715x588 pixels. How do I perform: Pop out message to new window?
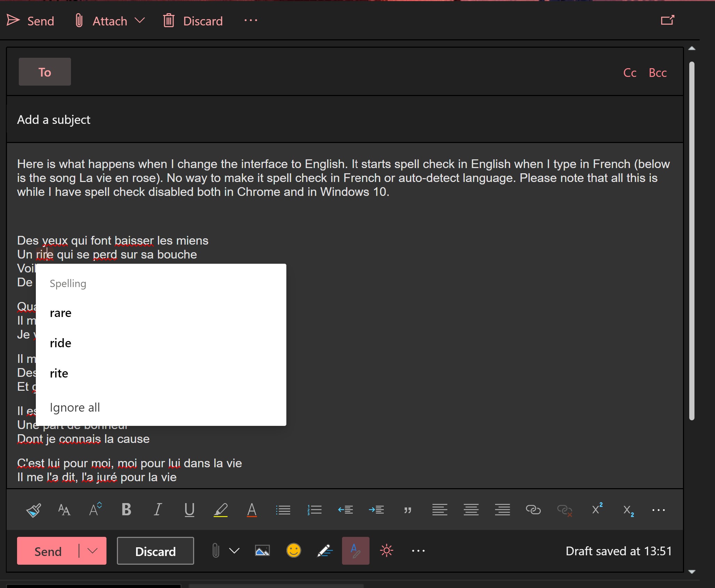[x=667, y=20]
